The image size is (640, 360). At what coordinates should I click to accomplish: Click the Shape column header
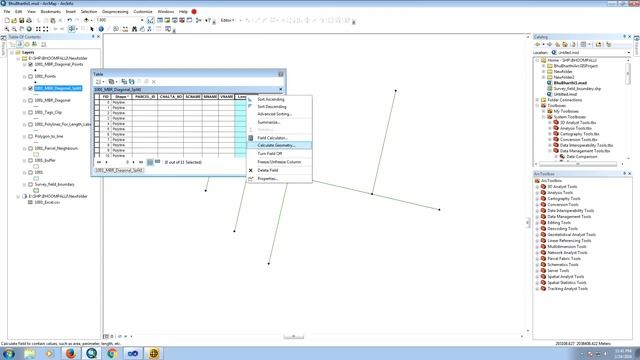pyautogui.click(x=121, y=97)
